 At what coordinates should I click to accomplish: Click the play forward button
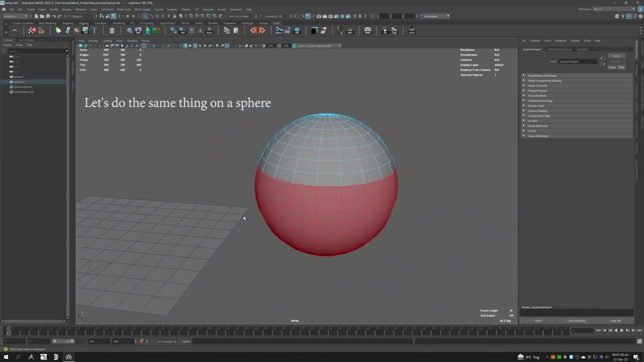pos(621,330)
